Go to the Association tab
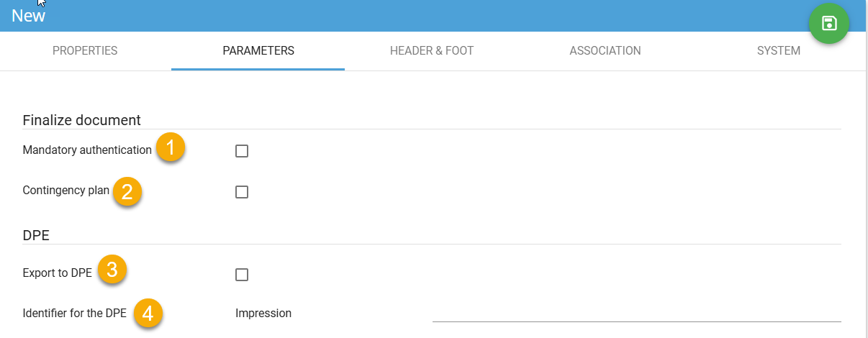The image size is (868, 338). pos(605,51)
